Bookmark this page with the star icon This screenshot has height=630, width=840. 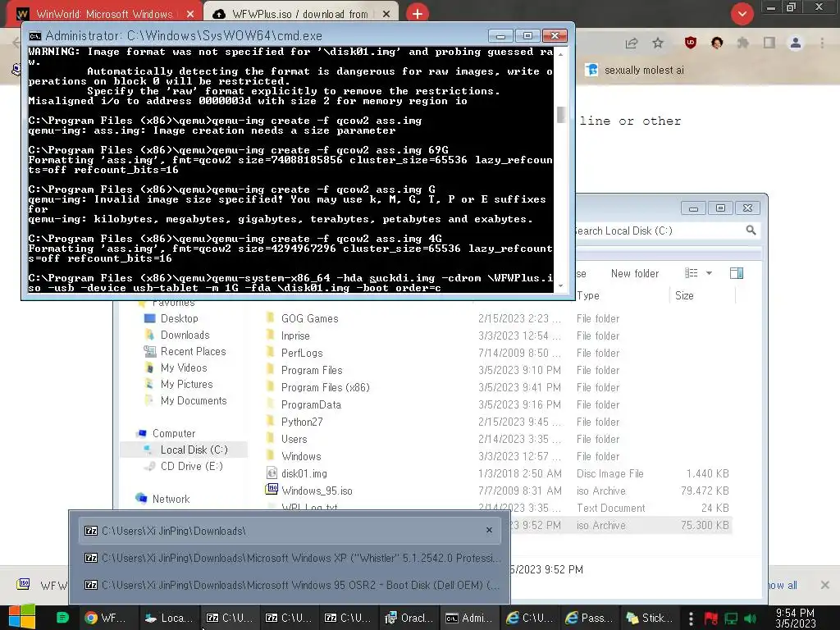[658, 43]
